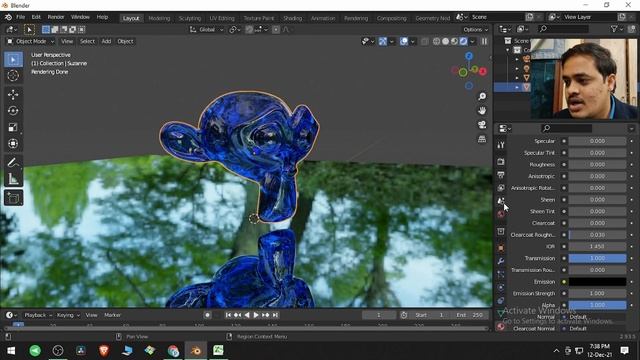
Task: Toggle the camera view icon
Action: click(482, 125)
